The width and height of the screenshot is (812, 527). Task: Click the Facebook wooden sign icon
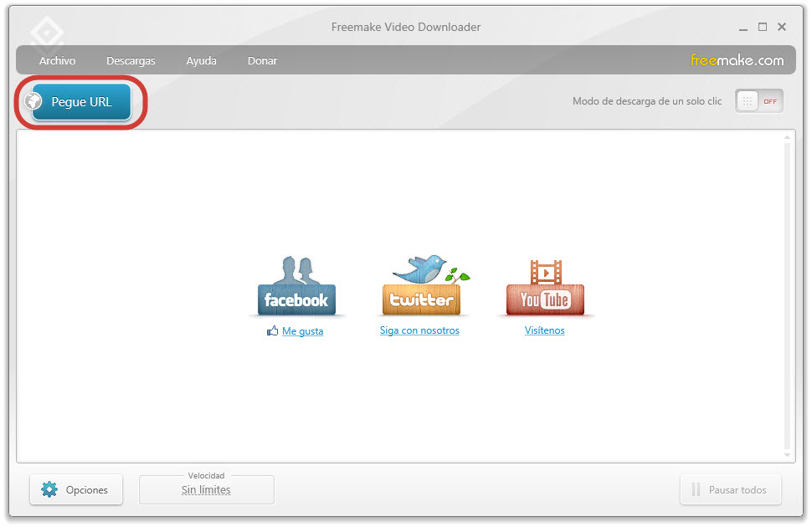pyautogui.click(x=296, y=286)
